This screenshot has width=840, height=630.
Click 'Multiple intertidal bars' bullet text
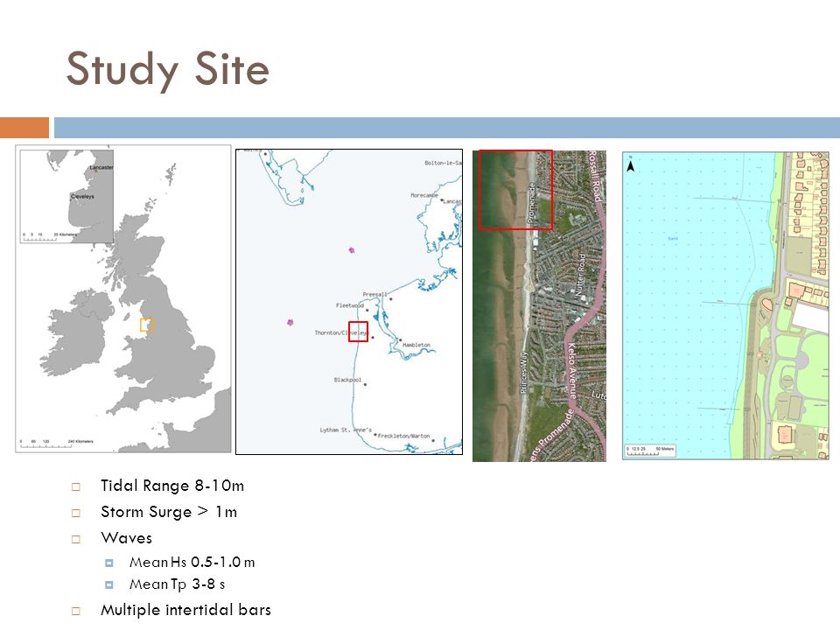(x=185, y=610)
